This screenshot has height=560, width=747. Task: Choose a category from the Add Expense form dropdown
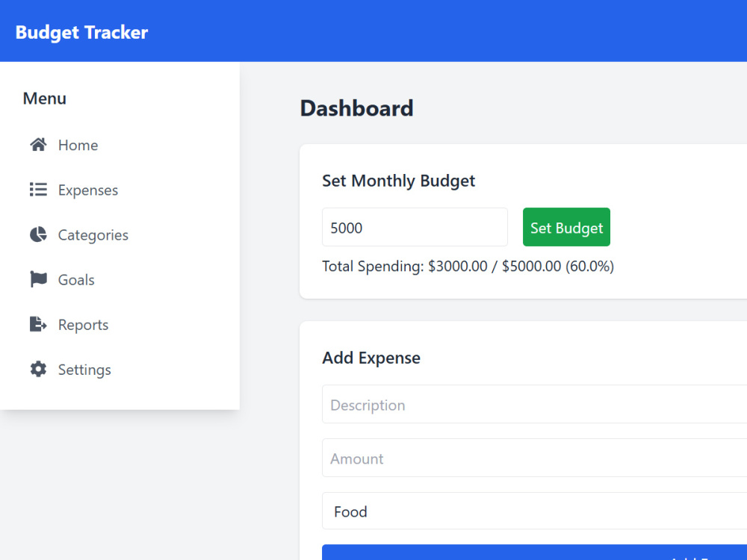click(x=523, y=511)
